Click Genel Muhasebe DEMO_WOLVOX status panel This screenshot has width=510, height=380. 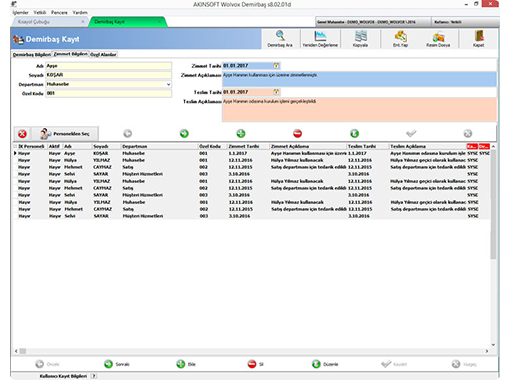click(373, 22)
